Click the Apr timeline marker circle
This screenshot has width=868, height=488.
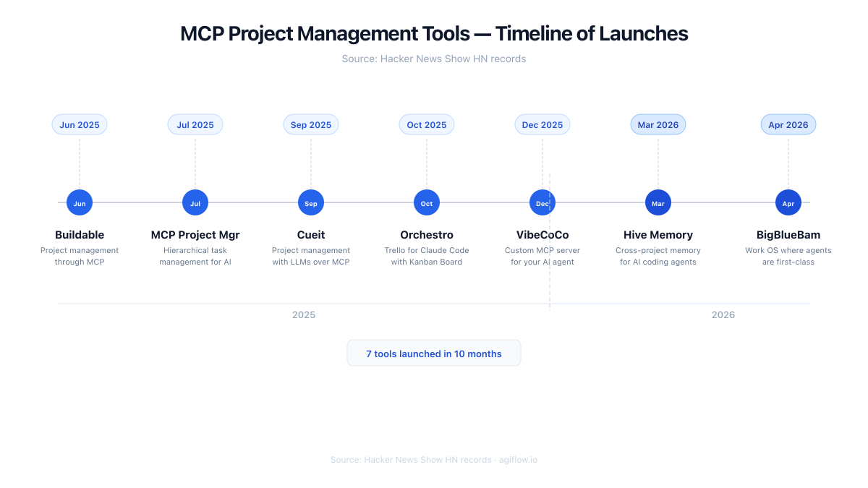tap(788, 203)
